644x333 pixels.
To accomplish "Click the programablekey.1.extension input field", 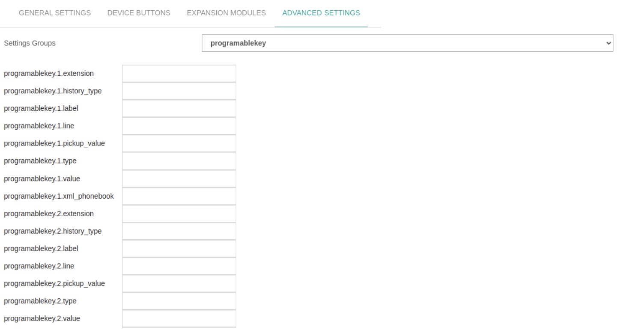I will (x=179, y=74).
